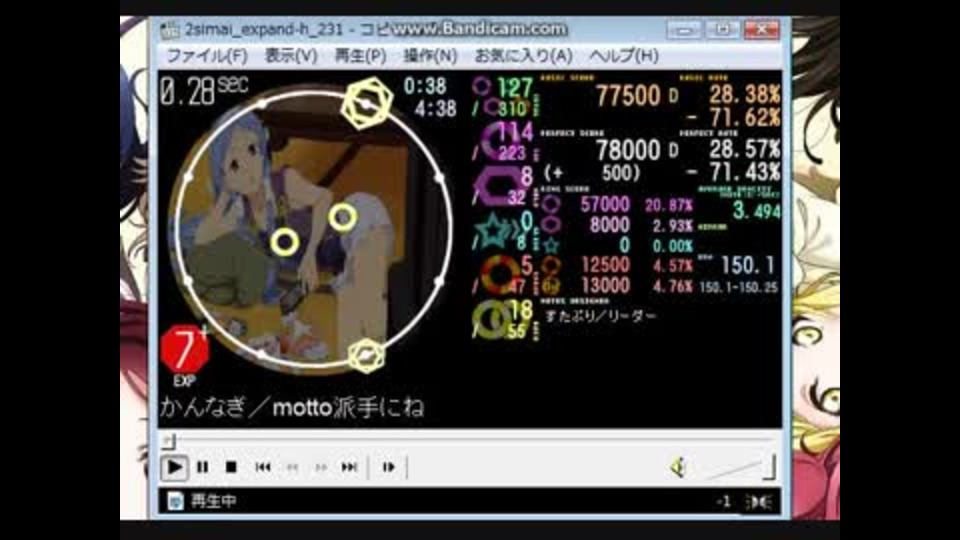The width and height of the screenshot is (960, 540).
Task: Click the teal star slide icon
Action: (495, 231)
